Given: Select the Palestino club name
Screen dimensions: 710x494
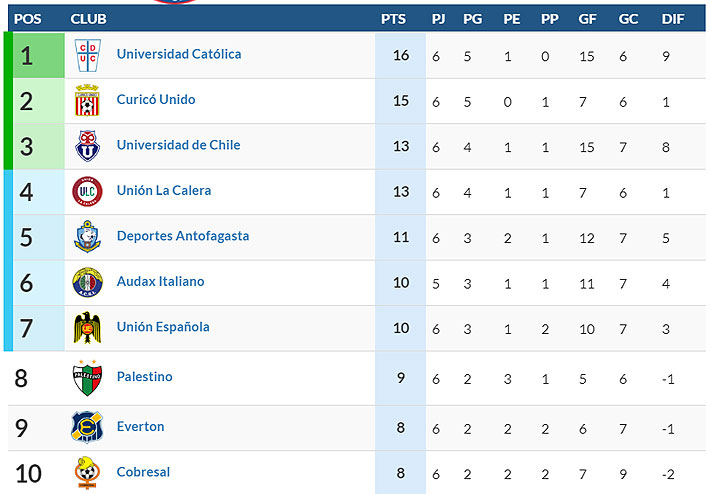Looking at the screenshot, I should click(145, 377).
